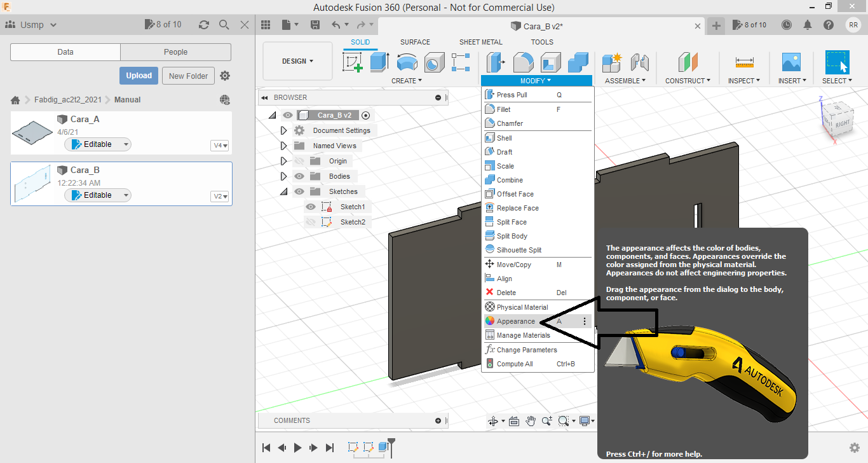
Task: Click the Undo arrow
Action: (336, 25)
